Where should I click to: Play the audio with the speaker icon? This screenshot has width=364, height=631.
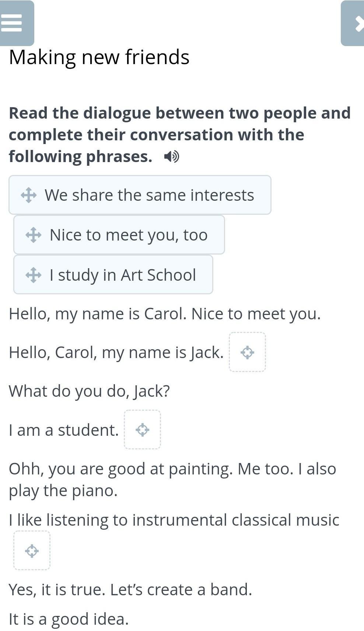point(171,157)
